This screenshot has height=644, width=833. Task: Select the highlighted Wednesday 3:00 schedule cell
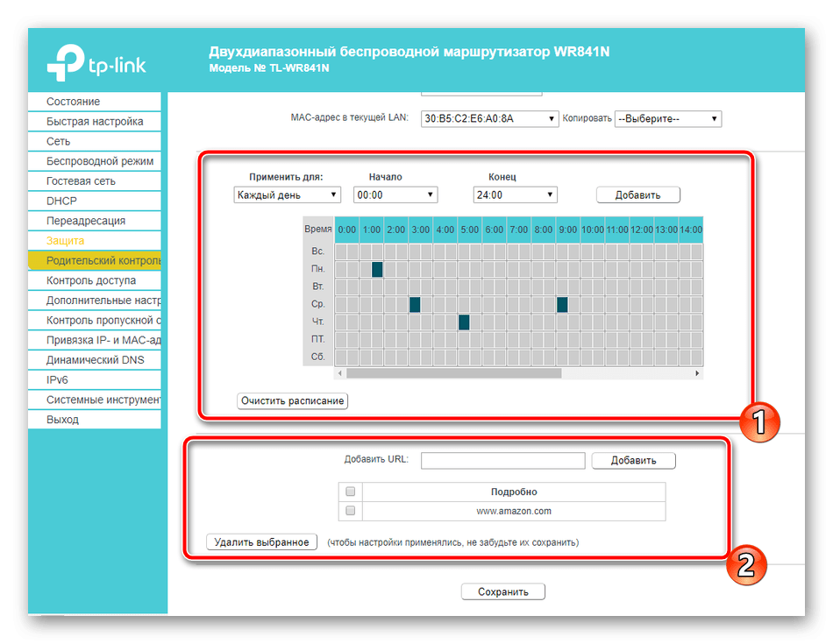tap(415, 305)
